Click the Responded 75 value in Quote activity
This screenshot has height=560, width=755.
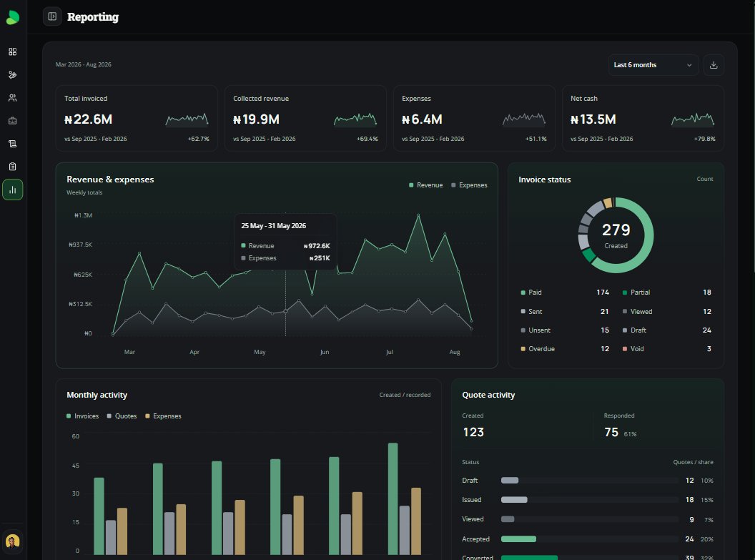[611, 432]
